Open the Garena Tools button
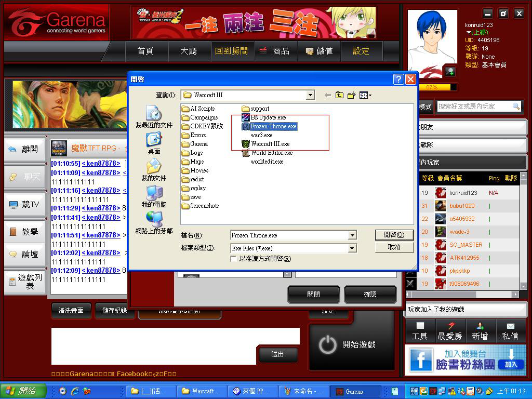Image resolution: width=532 pixels, height=399 pixels. [x=420, y=331]
